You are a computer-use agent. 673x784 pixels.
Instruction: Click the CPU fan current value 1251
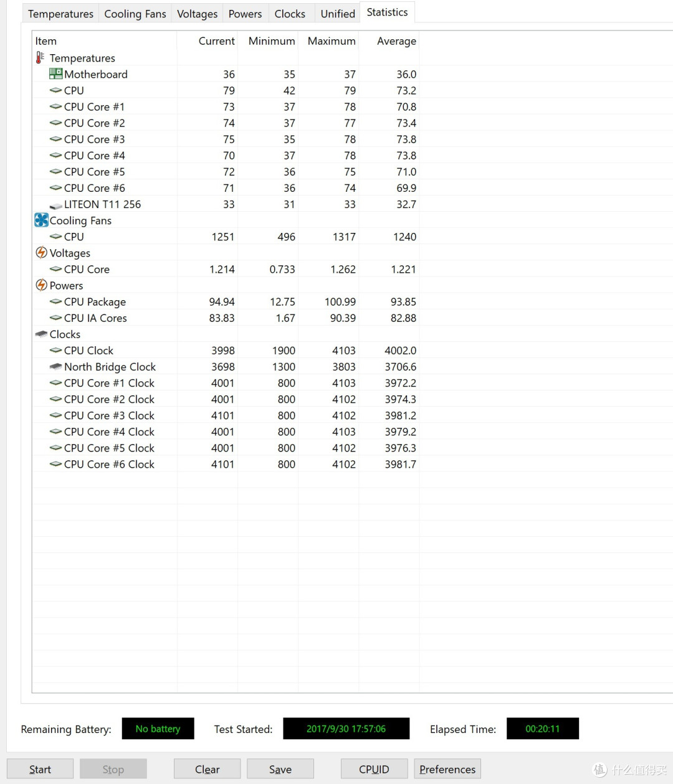(x=223, y=237)
